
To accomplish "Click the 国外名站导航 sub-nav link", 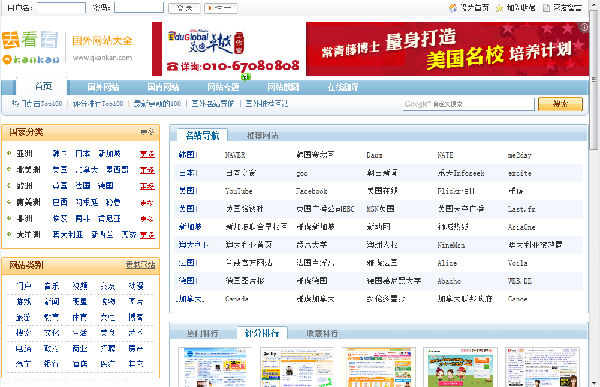I will (x=213, y=103).
